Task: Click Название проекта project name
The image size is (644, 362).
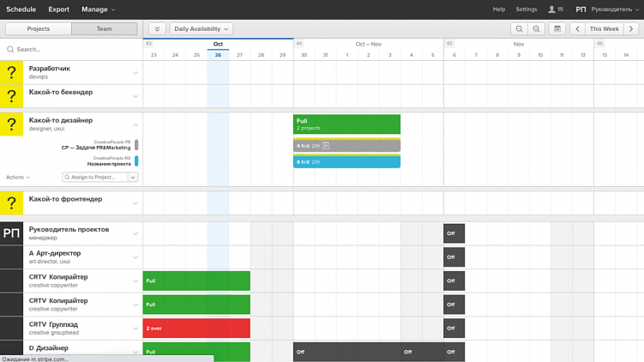Action: pos(109,164)
